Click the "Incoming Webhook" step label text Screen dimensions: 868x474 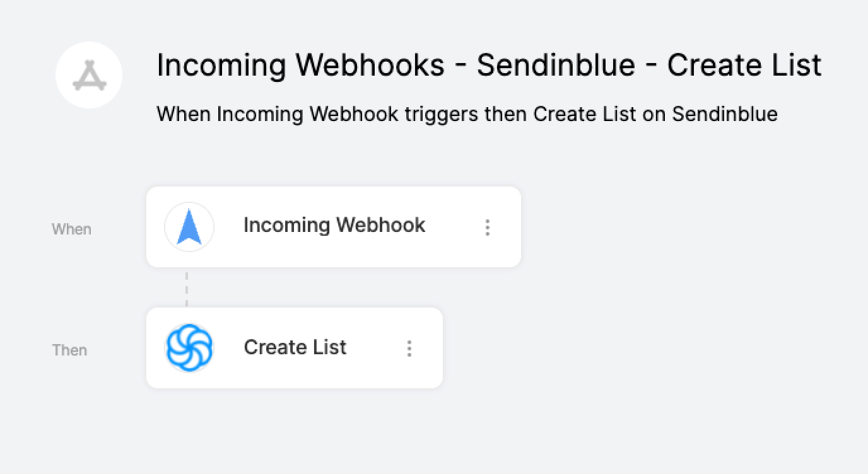[x=334, y=225]
